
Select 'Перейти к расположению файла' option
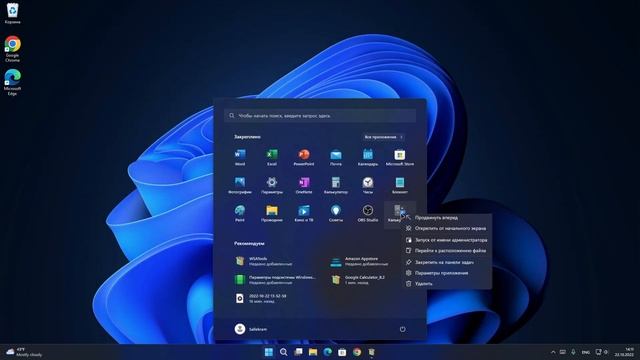tap(447, 251)
